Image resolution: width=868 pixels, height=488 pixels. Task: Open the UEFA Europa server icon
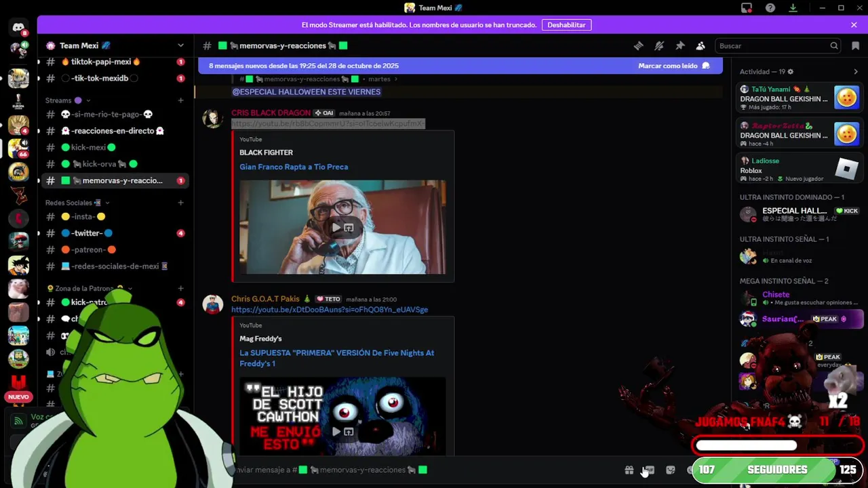[x=18, y=102]
